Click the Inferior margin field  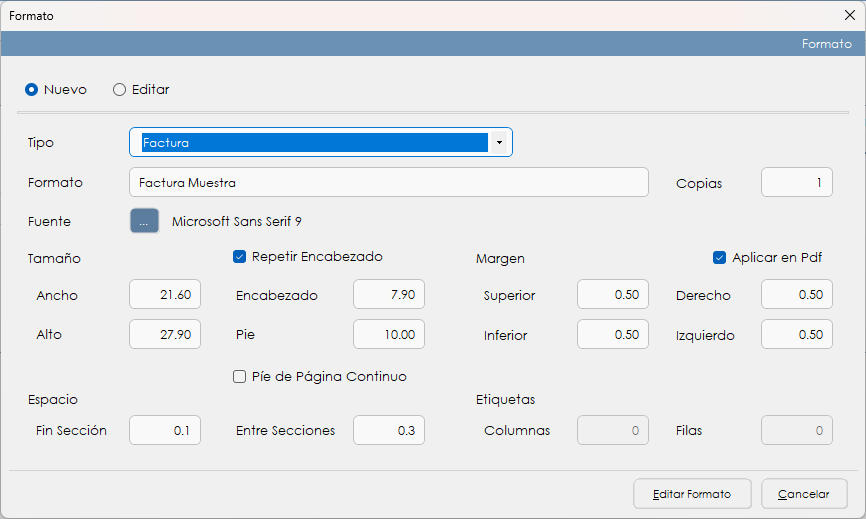point(612,334)
